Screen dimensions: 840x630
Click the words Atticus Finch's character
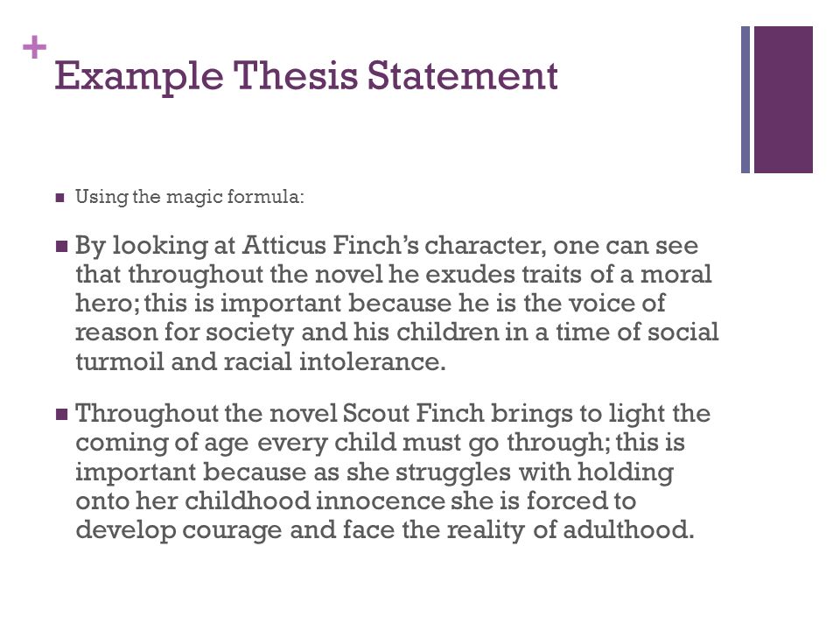point(395,245)
